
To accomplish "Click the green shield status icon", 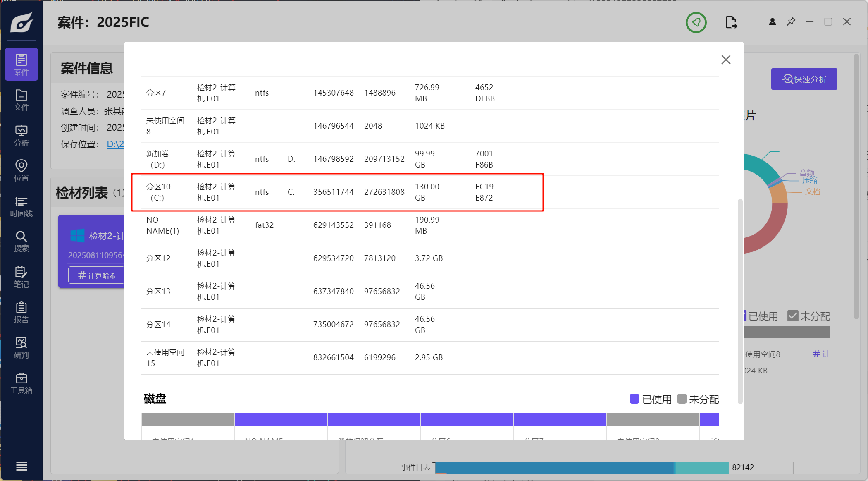I will 696,22.
